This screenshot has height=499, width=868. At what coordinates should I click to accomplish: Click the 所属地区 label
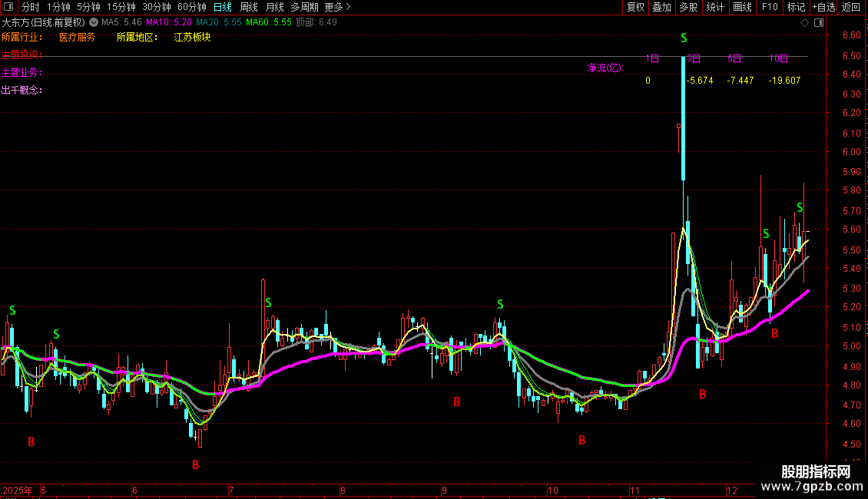pyautogui.click(x=137, y=38)
